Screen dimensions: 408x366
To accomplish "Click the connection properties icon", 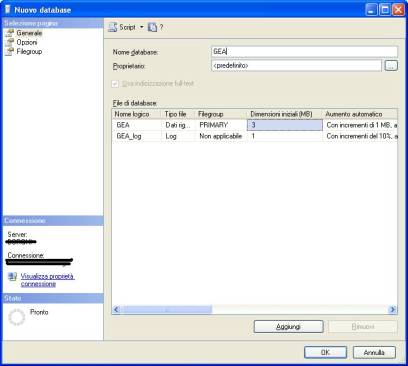I will (x=12, y=277).
